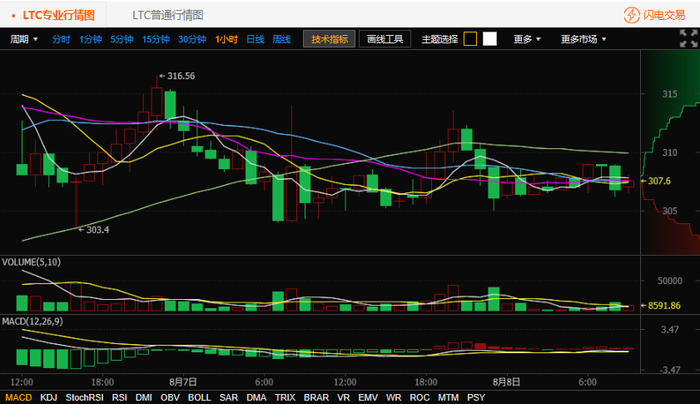The height and width of the screenshot is (404, 700).
Task: Expand the 更多 dropdown menu
Action: pyautogui.click(x=527, y=39)
